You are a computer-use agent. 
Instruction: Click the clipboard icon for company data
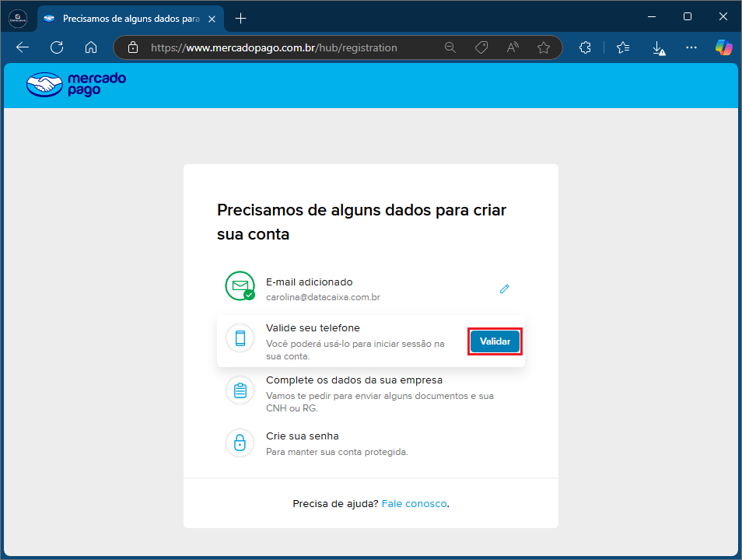(240, 390)
